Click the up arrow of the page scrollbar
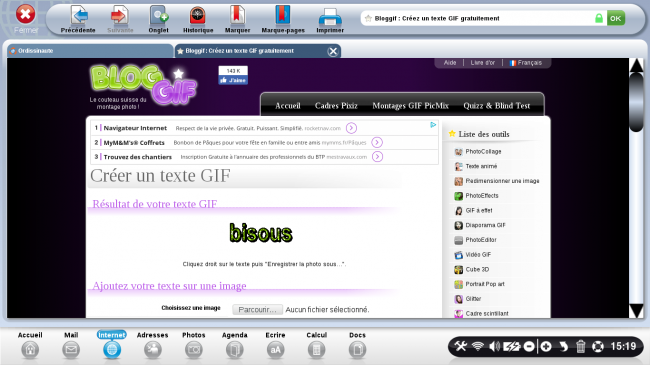The height and width of the screenshot is (365, 650). pyautogui.click(x=636, y=65)
